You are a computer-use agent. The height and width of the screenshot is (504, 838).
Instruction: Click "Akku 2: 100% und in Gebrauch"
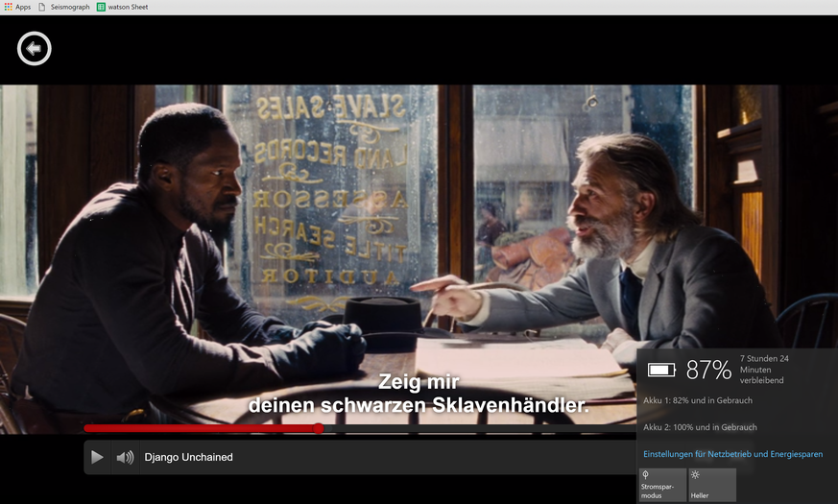click(700, 427)
